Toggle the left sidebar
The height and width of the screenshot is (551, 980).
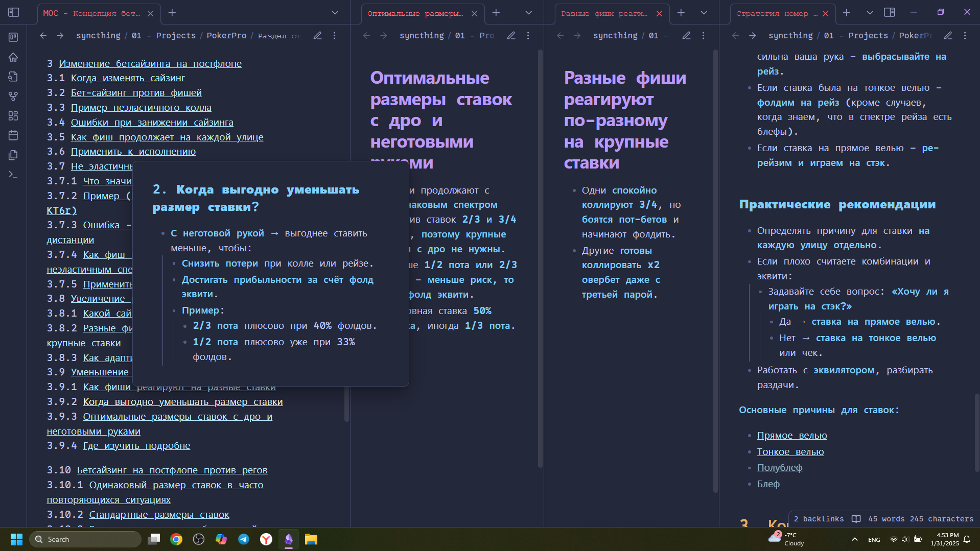pos(14,12)
